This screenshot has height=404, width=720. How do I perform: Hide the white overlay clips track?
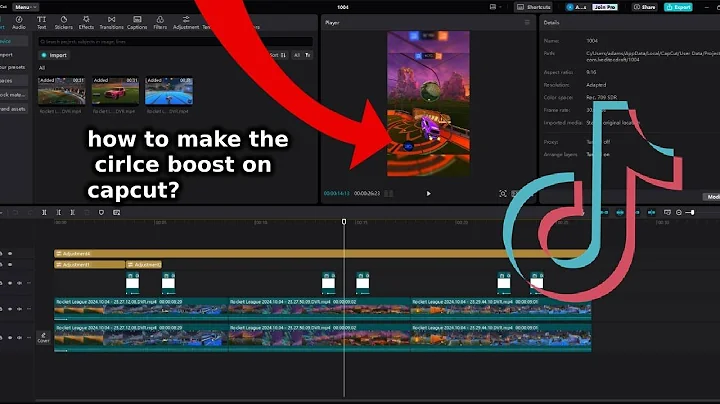point(10,283)
